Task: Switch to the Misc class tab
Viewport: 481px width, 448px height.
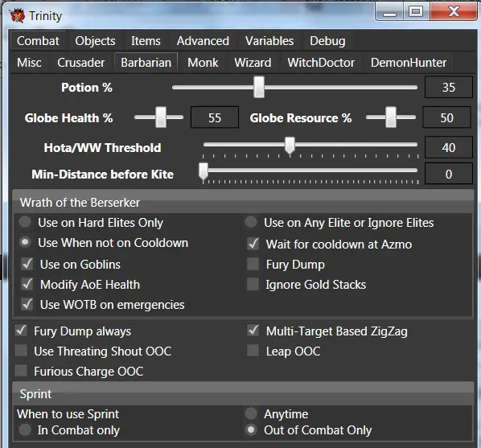Action: click(x=29, y=63)
